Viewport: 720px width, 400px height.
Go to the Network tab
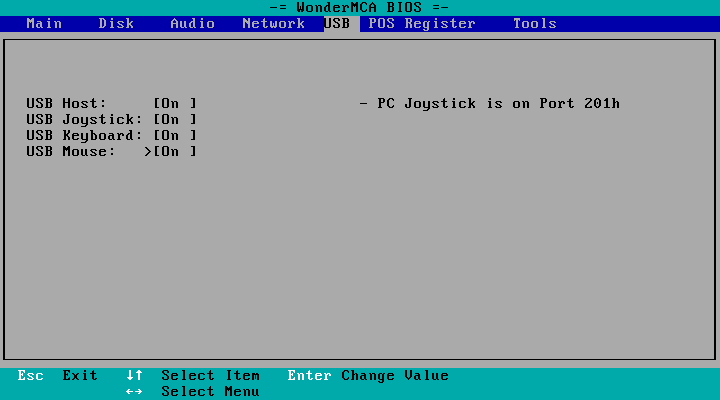click(x=274, y=23)
